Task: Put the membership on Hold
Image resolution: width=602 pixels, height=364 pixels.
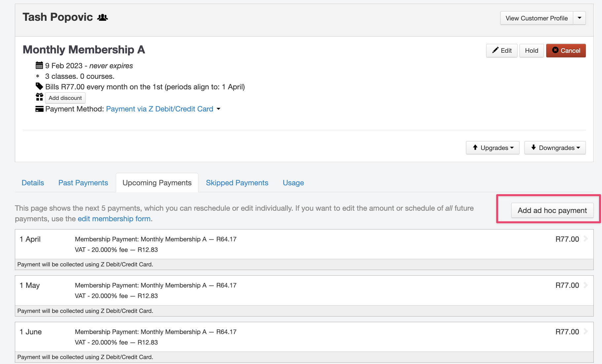Action: (x=531, y=50)
